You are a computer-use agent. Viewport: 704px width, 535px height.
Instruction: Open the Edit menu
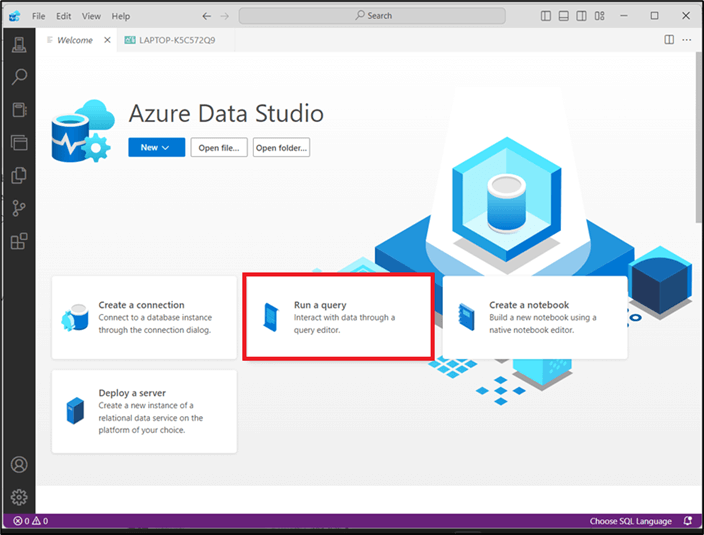click(x=63, y=16)
